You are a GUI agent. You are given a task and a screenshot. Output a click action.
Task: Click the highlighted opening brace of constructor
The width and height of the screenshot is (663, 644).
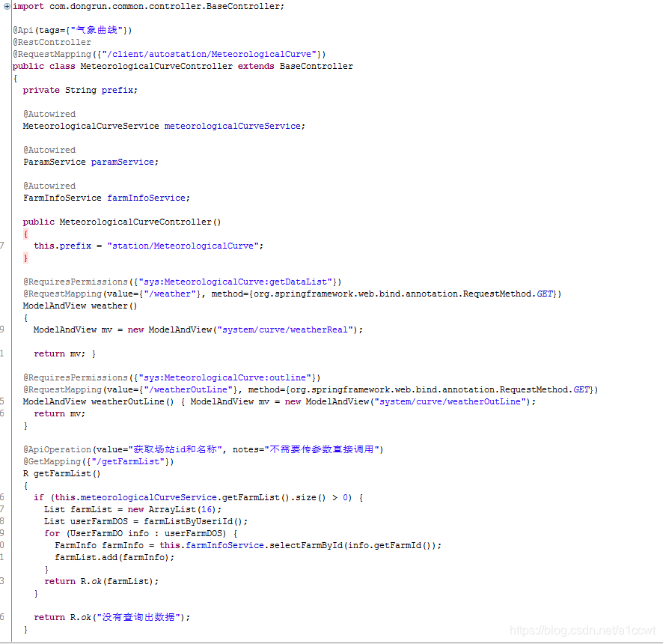(x=25, y=234)
